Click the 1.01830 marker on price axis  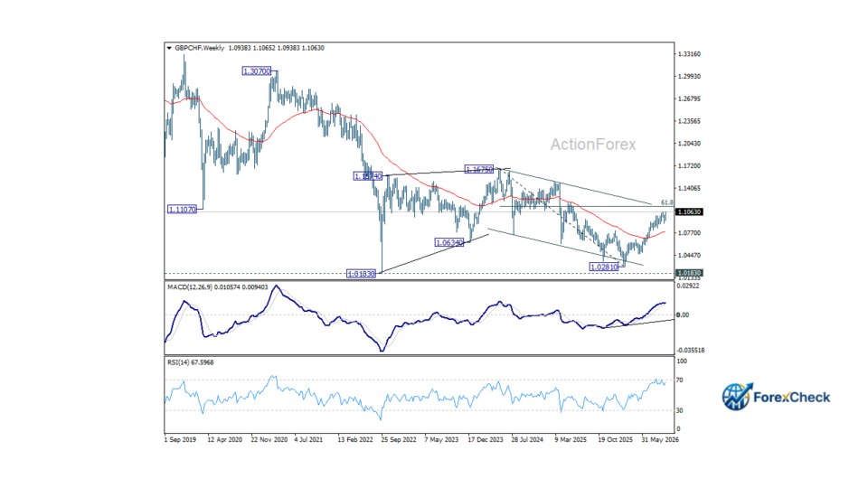point(689,273)
